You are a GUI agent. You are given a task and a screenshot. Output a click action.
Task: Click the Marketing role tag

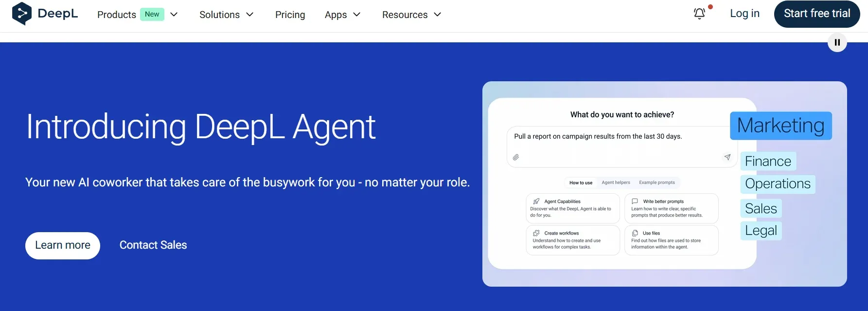781,126
